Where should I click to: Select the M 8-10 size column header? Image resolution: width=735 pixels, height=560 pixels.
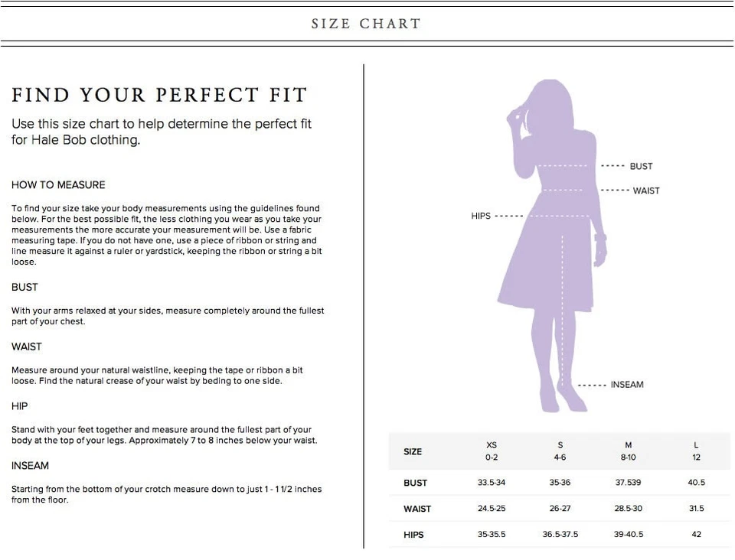[x=628, y=451]
